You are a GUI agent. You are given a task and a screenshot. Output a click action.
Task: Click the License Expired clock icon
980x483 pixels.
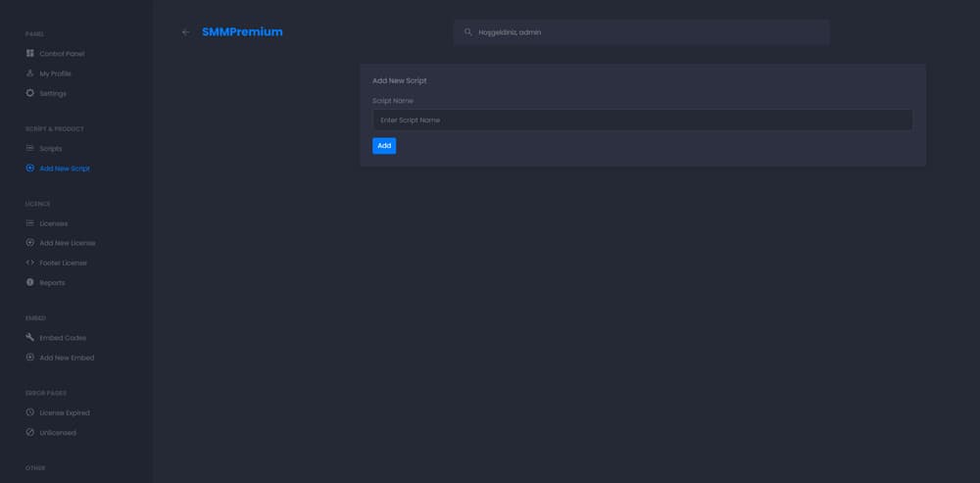30,412
